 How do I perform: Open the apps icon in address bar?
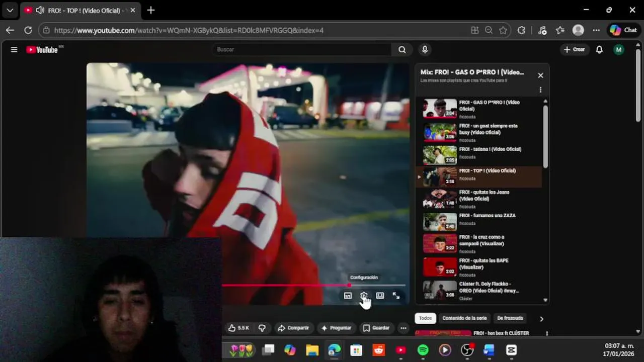pos(474,30)
